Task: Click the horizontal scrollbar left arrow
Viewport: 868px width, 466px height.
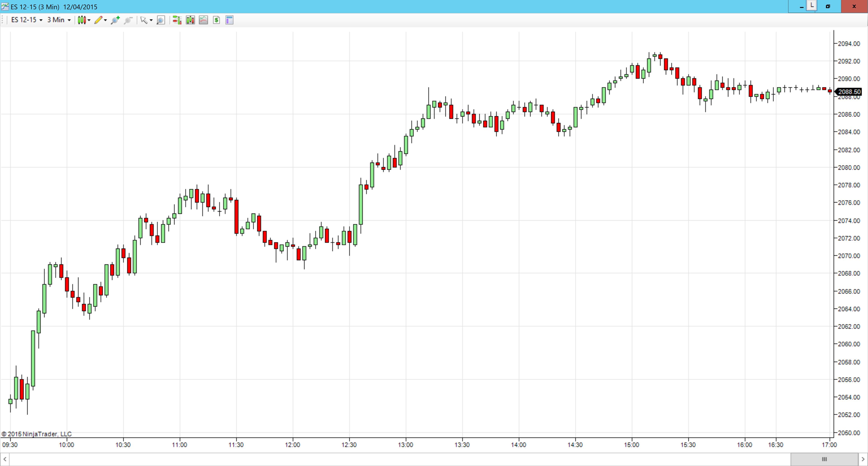Action: (5, 459)
